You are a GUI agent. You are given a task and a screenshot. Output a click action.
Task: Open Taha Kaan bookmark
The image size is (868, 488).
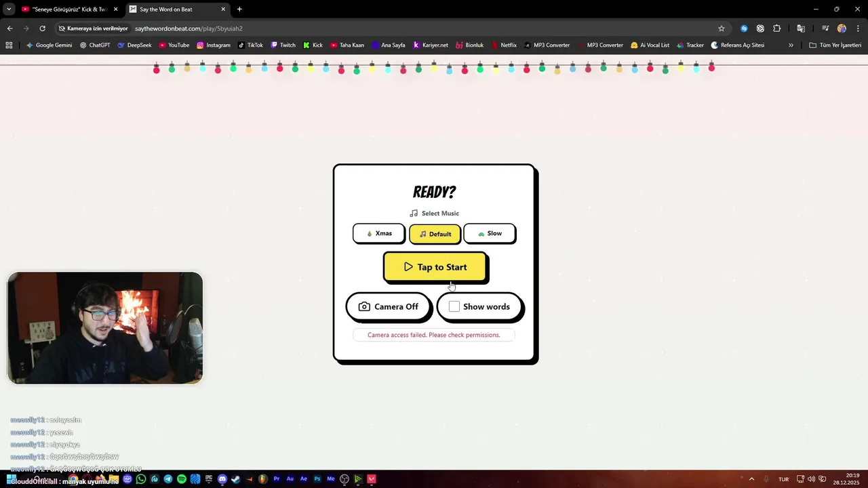tap(347, 45)
